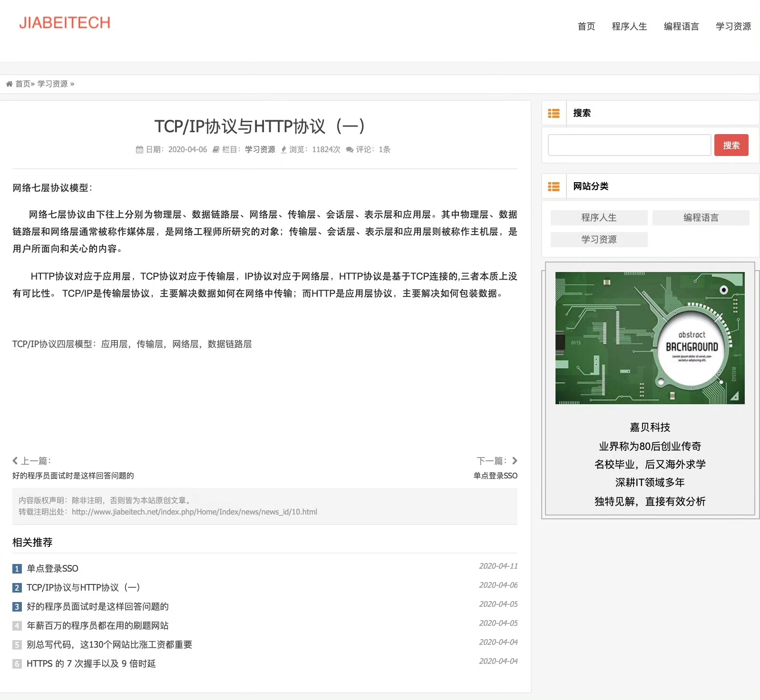Screen dimensions: 760x700
Task: Open recommended article 别总写代码，这130个网站比涨工资都重要
Action: 109,645
